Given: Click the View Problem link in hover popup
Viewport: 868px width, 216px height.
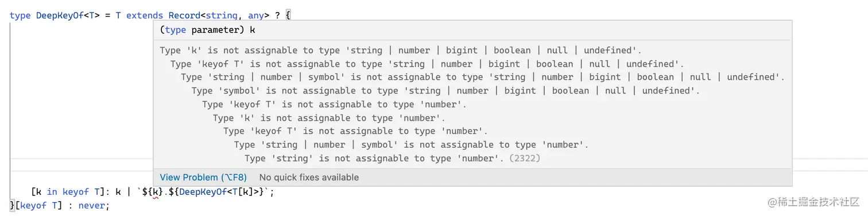Looking at the screenshot, I should coord(203,177).
